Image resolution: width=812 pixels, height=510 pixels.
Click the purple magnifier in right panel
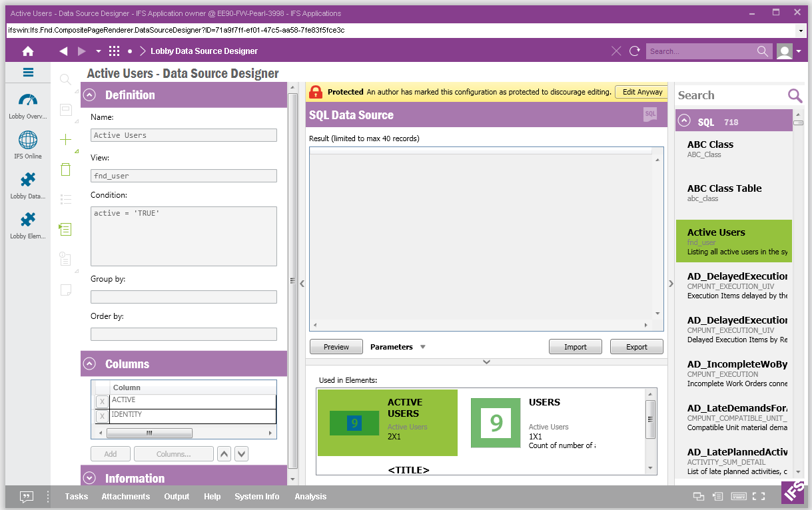click(795, 96)
